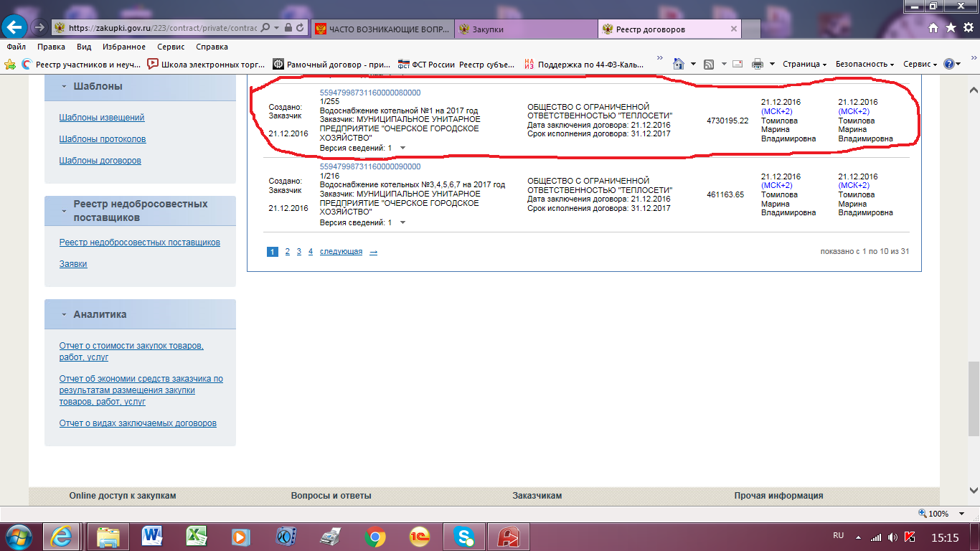Open the 'Шаблоны протоколов' link

click(102, 139)
